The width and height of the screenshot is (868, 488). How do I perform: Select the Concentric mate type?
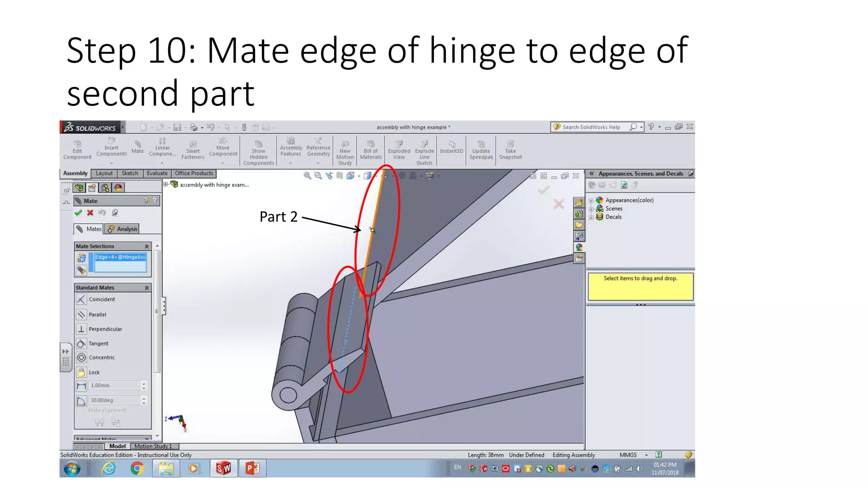[x=95, y=358]
